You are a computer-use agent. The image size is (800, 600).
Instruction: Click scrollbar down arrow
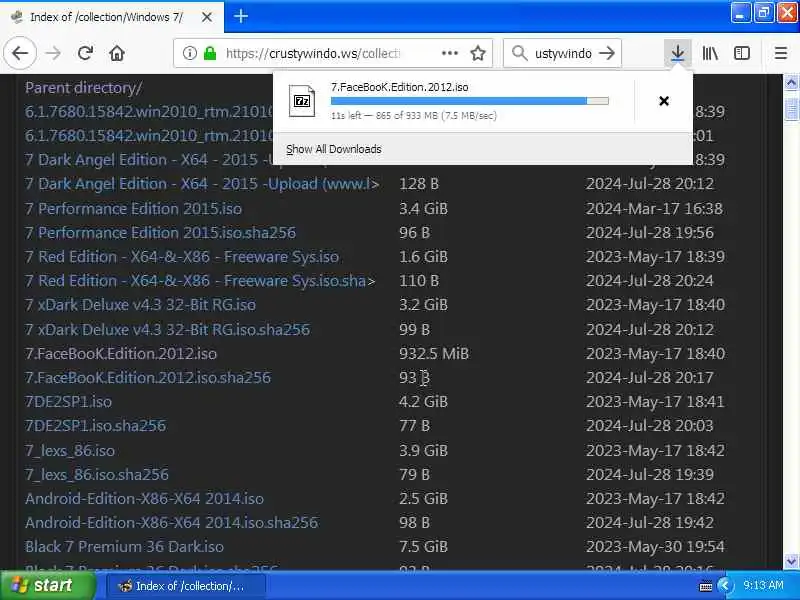tap(791, 561)
